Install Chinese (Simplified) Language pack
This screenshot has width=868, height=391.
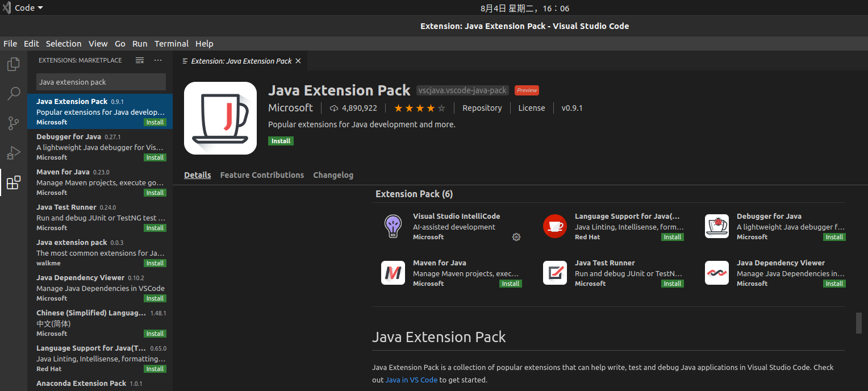pyautogui.click(x=155, y=334)
